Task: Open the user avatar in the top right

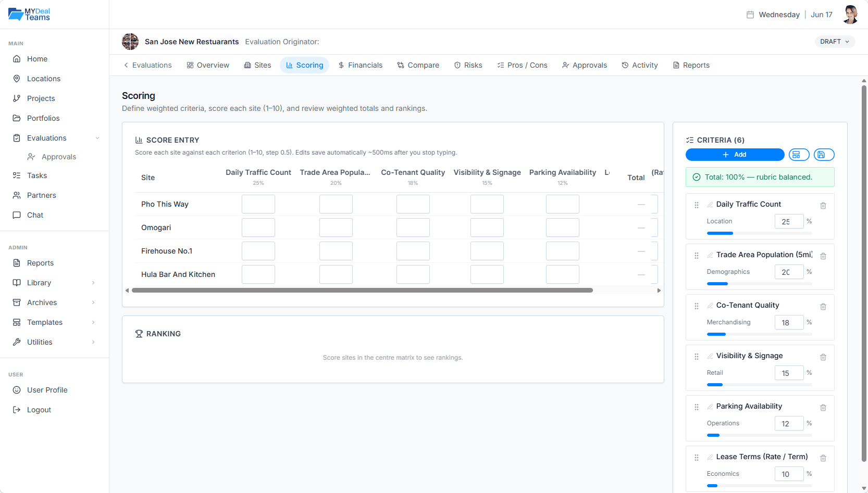Action: (x=850, y=15)
